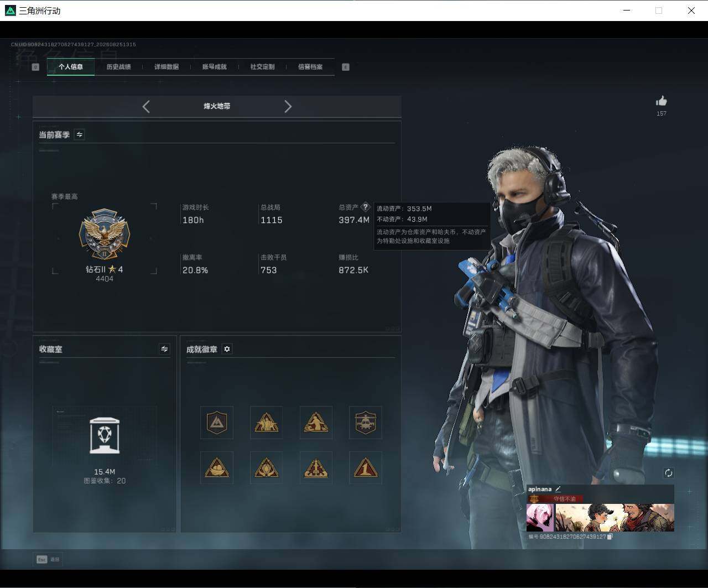The height and width of the screenshot is (588, 708).
Task: Click the 撤离率 value 20.8%
Action: pyautogui.click(x=195, y=270)
